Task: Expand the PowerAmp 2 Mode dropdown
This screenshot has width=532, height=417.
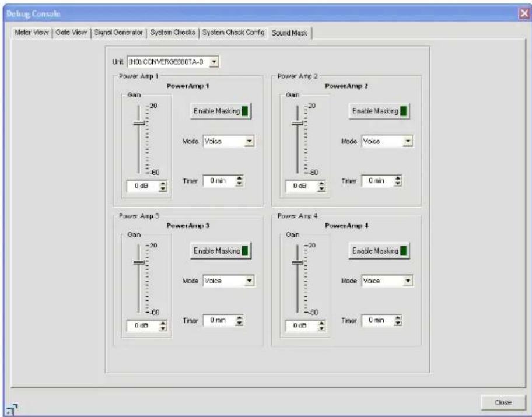Action: [x=408, y=141]
